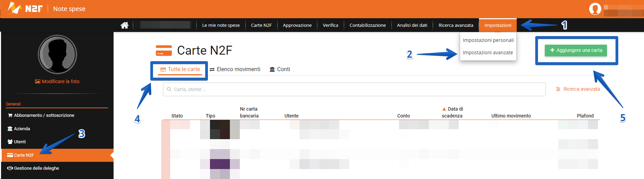Click Modificare la foto link

pyautogui.click(x=61, y=81)
